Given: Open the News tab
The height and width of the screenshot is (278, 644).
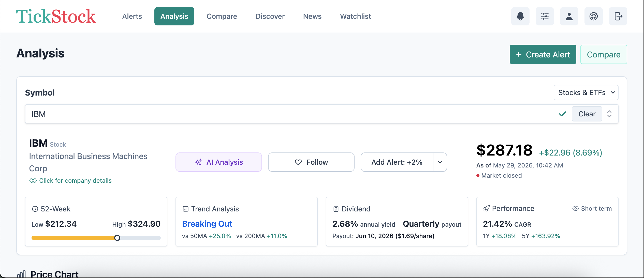Looking at the screenshot, I should pyautogui.click(x=312, y=16).
